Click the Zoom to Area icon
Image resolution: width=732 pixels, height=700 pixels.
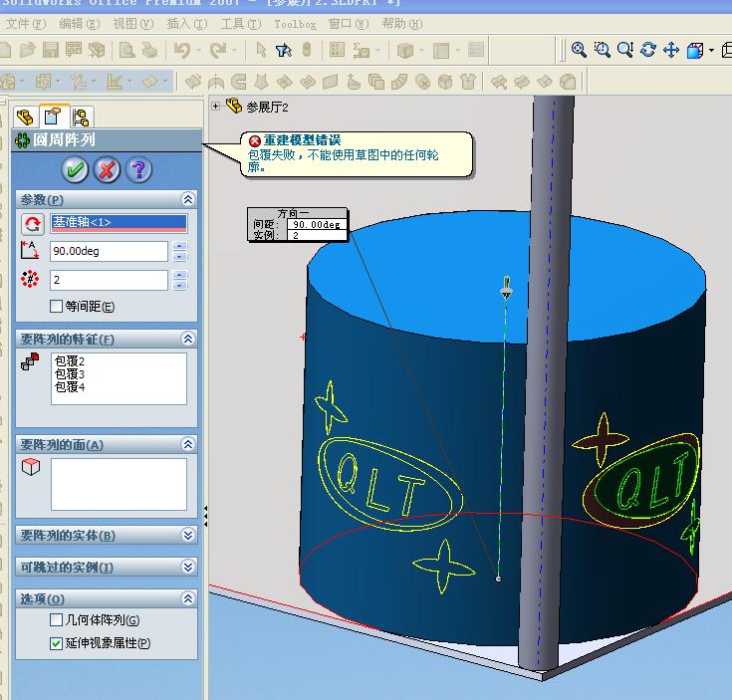tap(603, 50)
